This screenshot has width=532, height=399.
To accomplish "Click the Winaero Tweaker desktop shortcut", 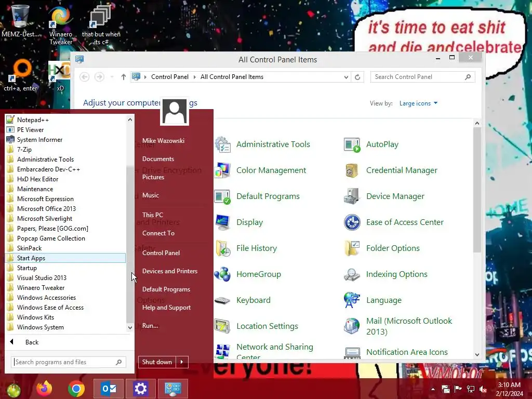I will pos(61,25).
